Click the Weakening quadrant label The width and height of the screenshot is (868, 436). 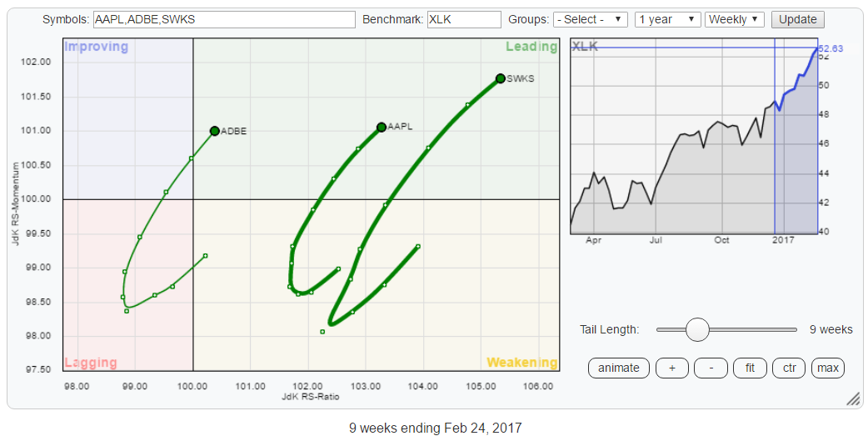(522, 363)
